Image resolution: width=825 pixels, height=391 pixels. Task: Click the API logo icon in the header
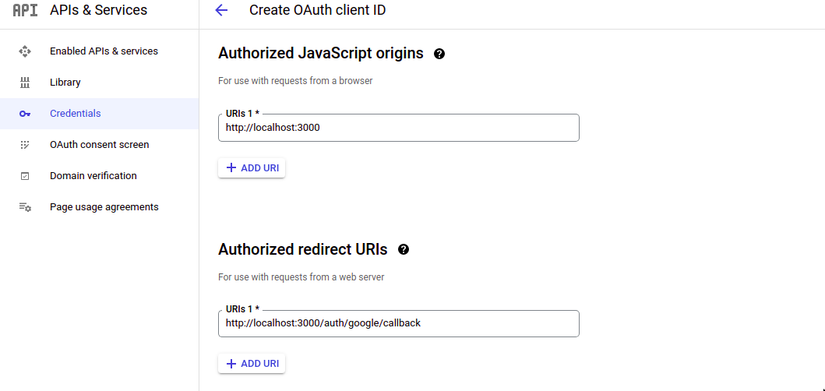pyautogui.click(x=25, y=10)
